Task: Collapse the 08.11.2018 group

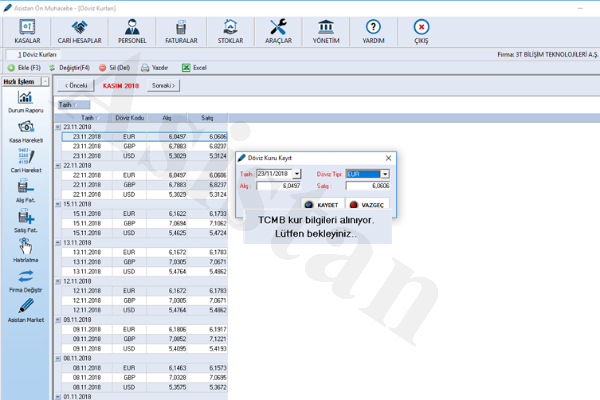Action: (x=58, y=358)
